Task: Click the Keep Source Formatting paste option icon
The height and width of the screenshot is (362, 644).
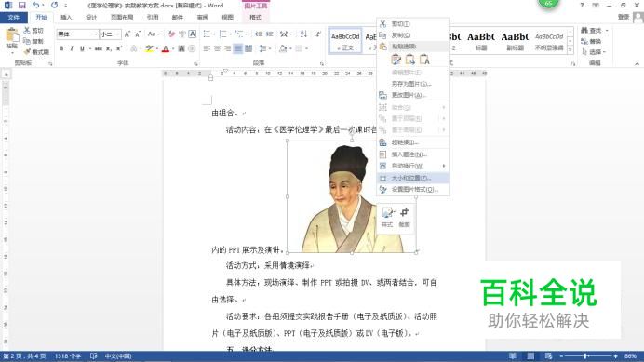Action: tap(396, 60)
